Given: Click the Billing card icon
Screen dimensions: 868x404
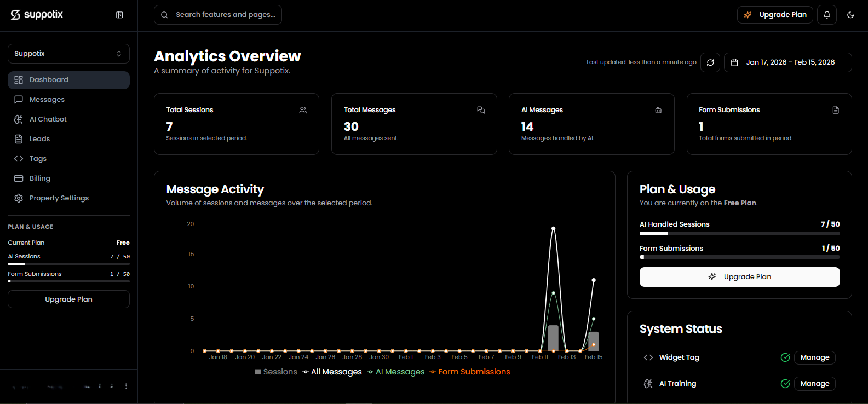Looking at the screenshot, I should 19,178.
